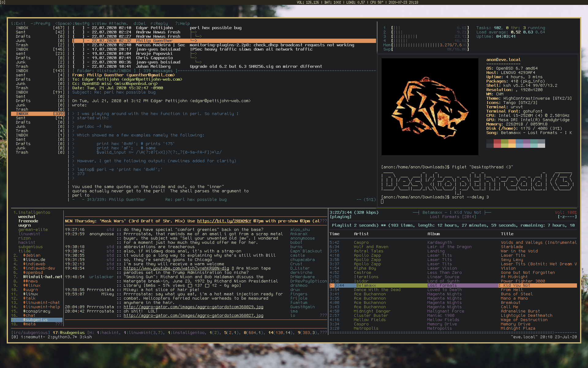Select the Metropolis Midnight Plaza track

pos(453,328)
